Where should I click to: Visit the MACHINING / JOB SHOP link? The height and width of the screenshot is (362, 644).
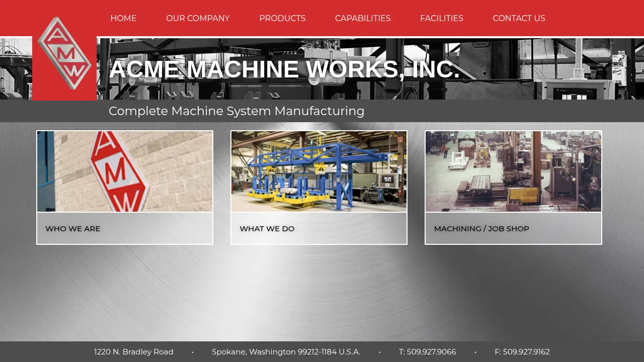click(481, 229)
